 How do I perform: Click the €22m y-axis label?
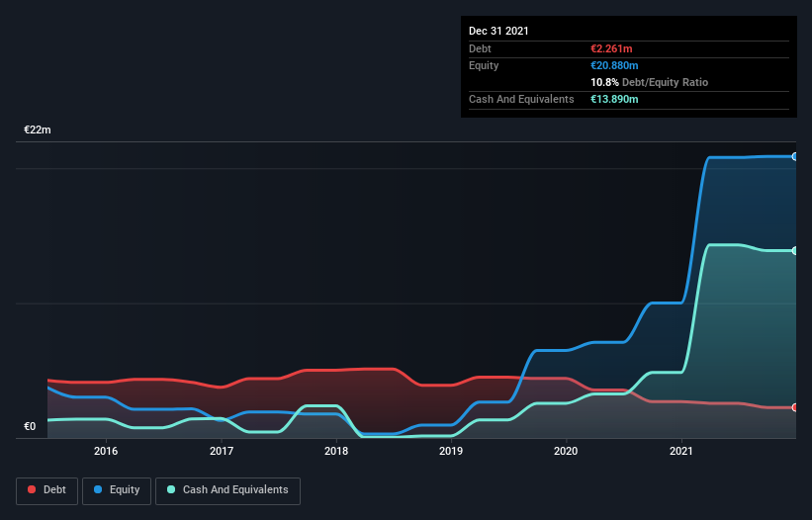point(38,130)
